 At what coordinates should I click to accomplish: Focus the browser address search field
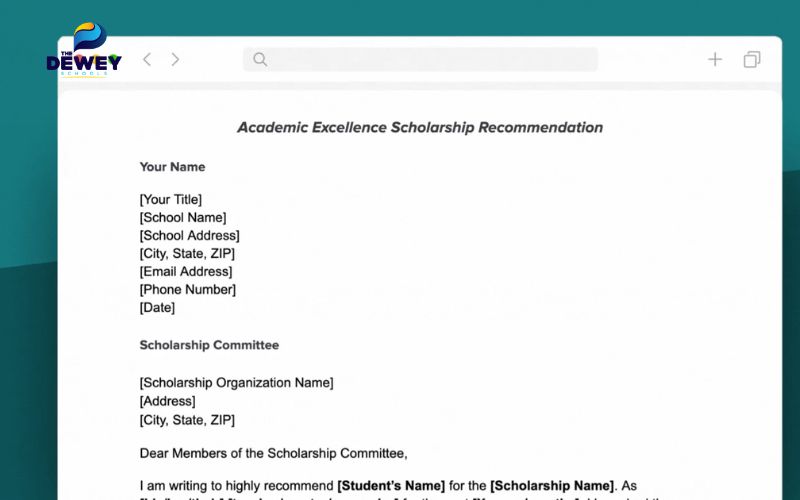pyautogui.click(x=430, y=60)
